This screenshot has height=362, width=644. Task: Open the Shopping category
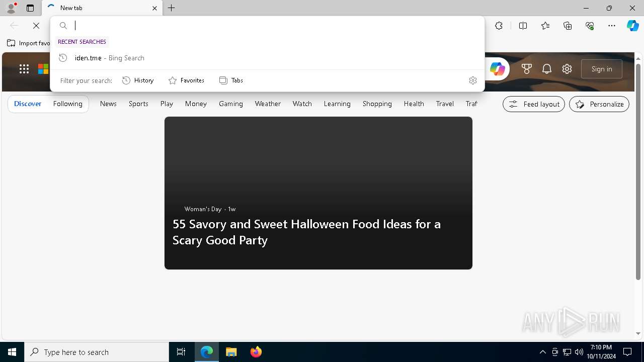[x=377, y=104]
